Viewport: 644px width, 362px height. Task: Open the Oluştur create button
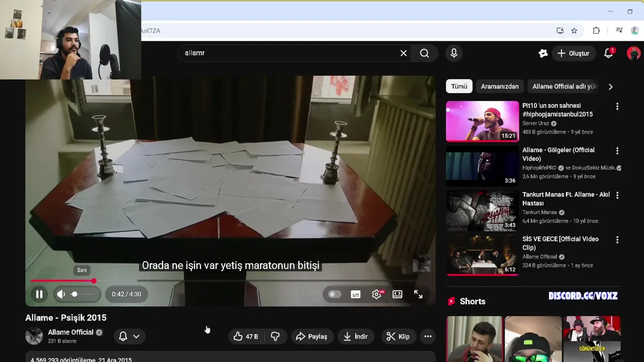click(573, 53)
